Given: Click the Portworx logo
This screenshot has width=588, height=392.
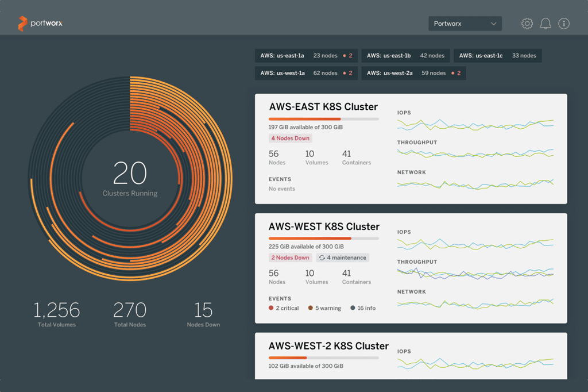Looking at the screenshot, I should coord(40,24).
